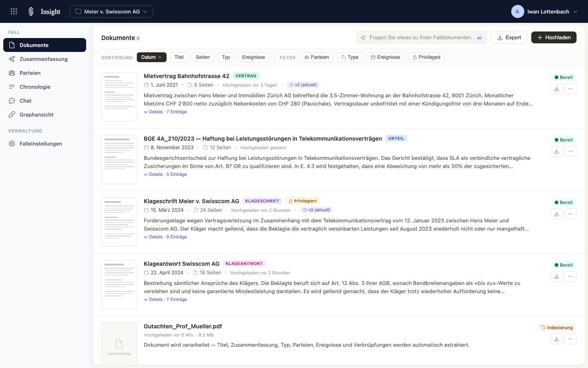This screenshot has height=368, width=588.
Task: Download the Klageschrift Meier v. Swisscom AG document
Action: (557, 214)
